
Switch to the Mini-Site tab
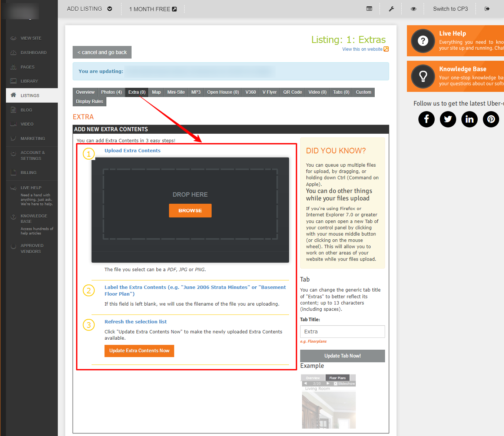(x=176, y=92)
